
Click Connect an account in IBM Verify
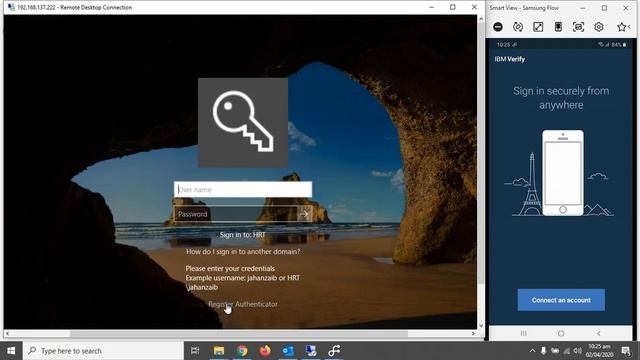(x=561, y=300)
